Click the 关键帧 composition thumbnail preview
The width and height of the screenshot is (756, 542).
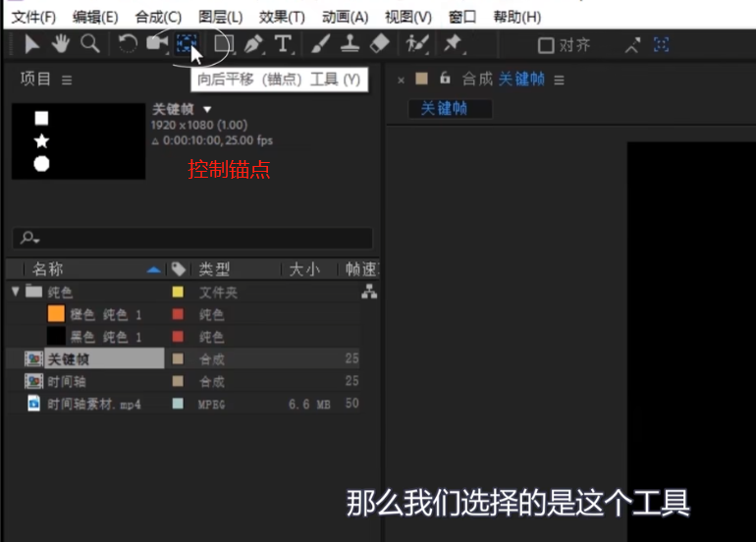point(79,141)
